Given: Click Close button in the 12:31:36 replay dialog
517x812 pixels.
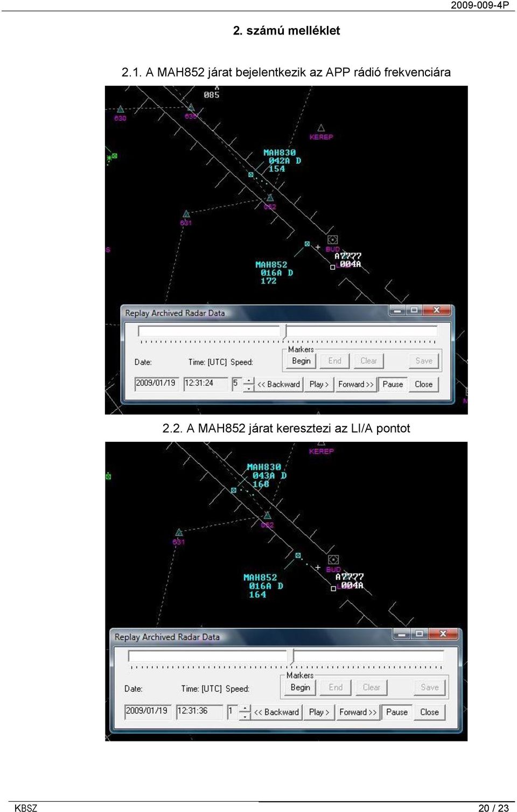Looking at the screenshot, I should (429, 712).
